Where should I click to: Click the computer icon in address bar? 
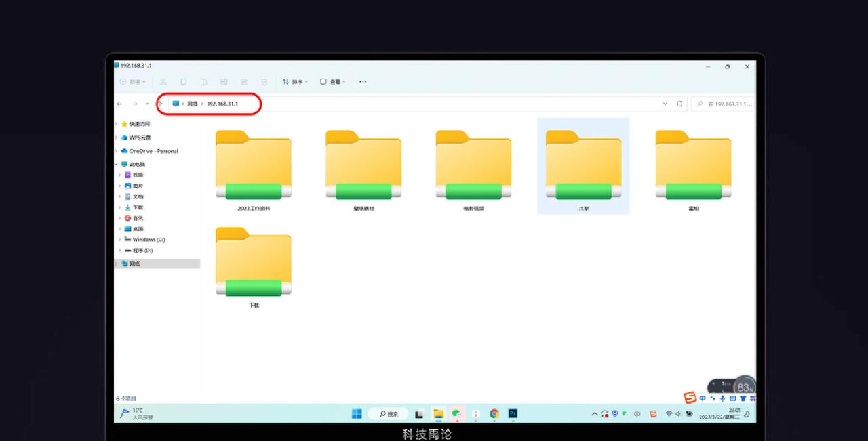pyautogui.click(x=176, y=104)
